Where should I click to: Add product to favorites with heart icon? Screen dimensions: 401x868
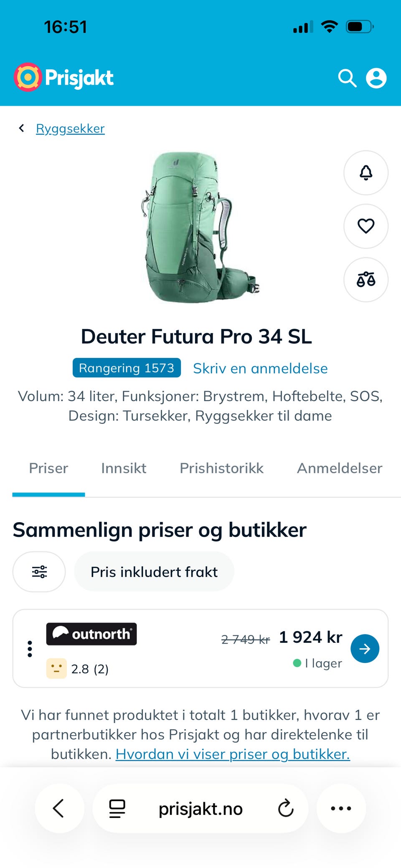[x=366, y=226]
